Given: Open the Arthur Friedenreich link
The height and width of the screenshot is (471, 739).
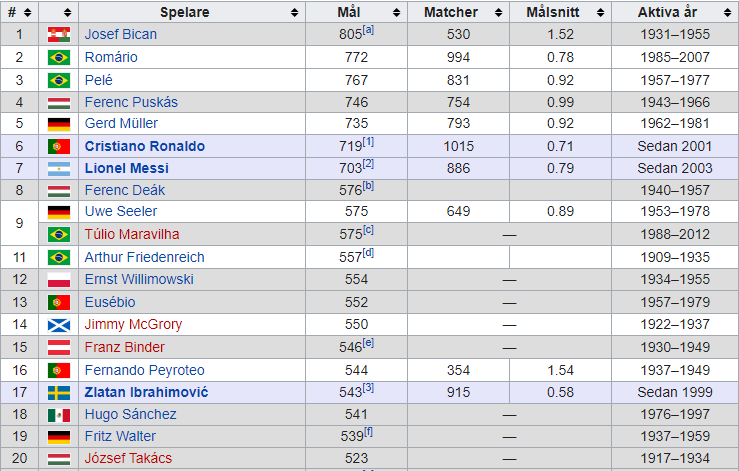Looking at the screenshot, I should (x=144, y=257).
